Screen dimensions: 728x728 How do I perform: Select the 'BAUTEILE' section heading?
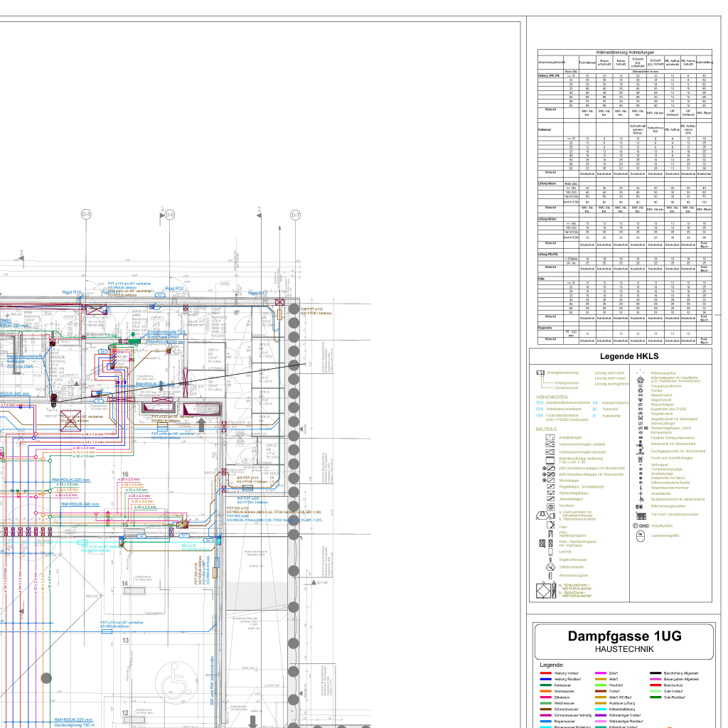coord(546,429)
